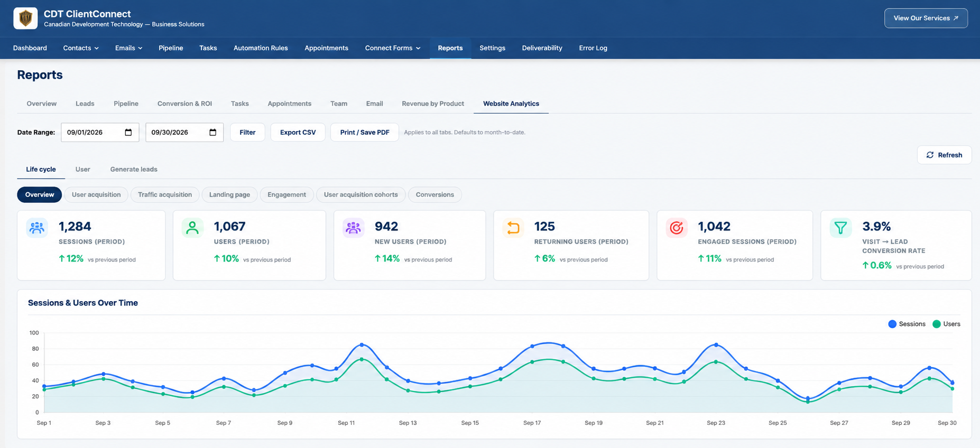Open the Dashboard nav item
Screen dimensions: 980x448
click(30, 48)
